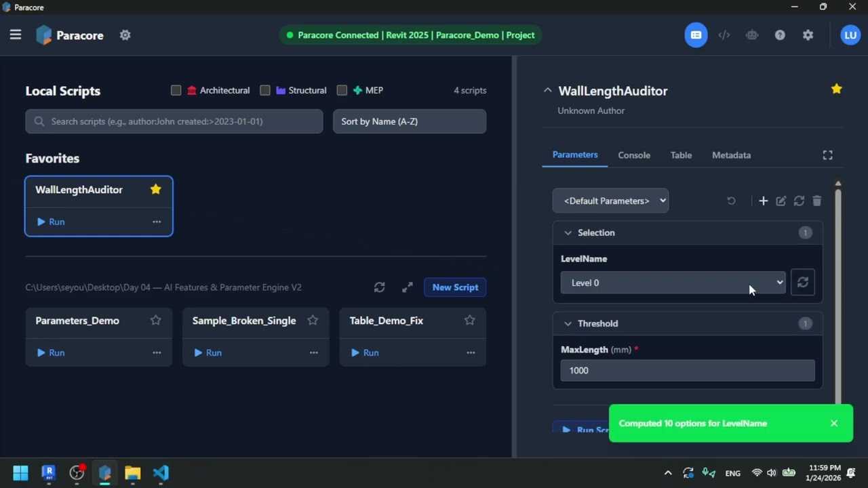Viewport: 868px width, 488px height.
Task: Open the LU user profile avatar
Action: point(850,35)
